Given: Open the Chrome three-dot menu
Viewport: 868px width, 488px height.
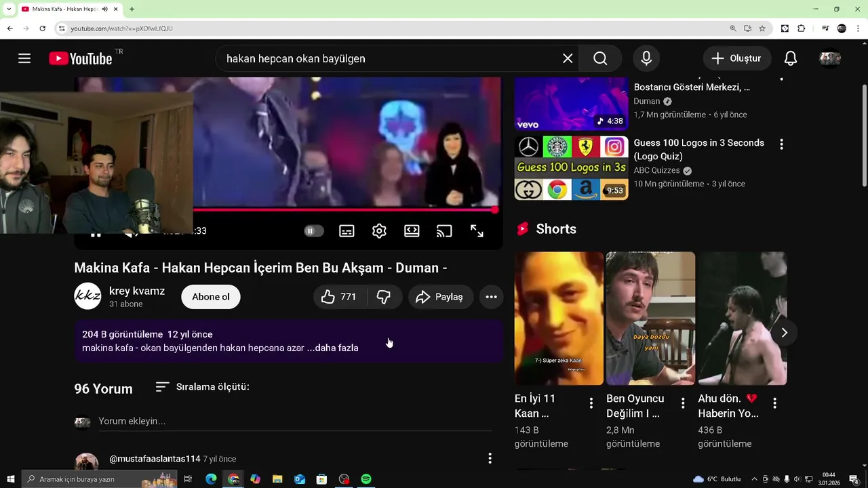Looking at the screenshot, I should 859,28.
